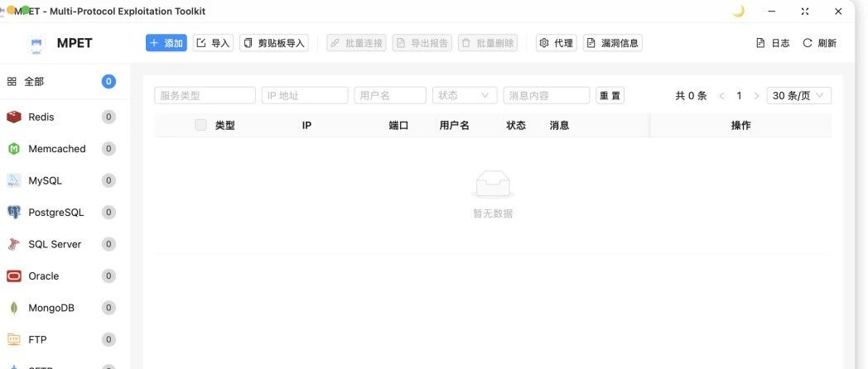The height and width of the screenshot is (369, 868).
Task: Focus the 服务类型 filter field
Action: [205, 95]
